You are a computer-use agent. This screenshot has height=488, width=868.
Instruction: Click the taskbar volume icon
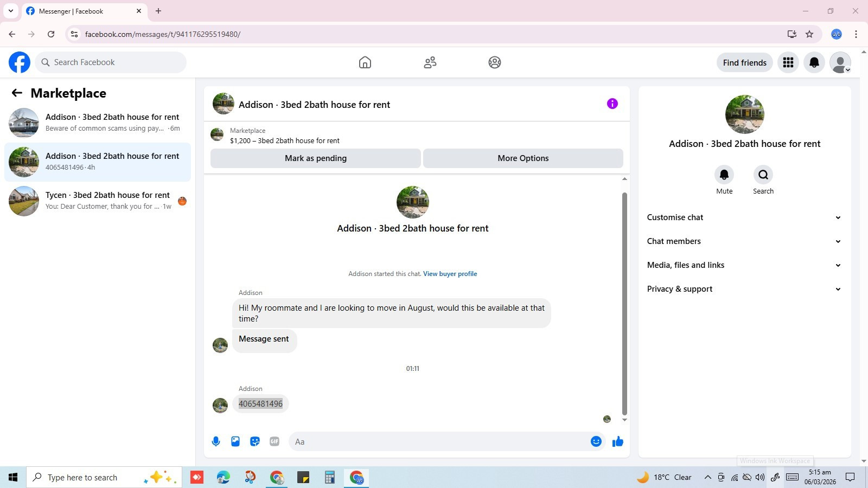tap(759, 477)
